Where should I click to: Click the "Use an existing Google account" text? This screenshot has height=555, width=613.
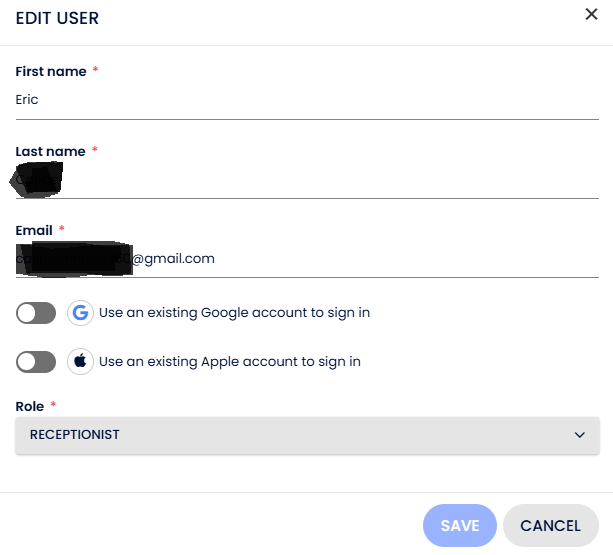pyautogui.click(x=234, y=313)
